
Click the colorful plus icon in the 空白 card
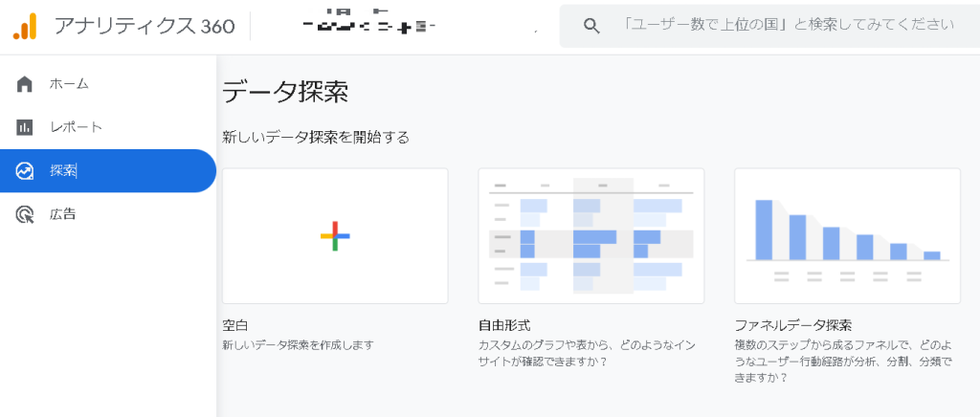[335, 236]
